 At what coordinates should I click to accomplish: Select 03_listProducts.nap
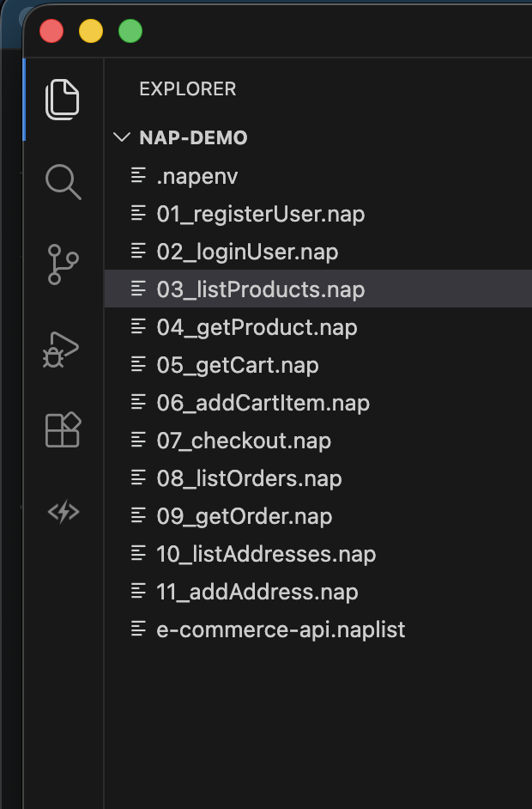click(x=318, y=289)
